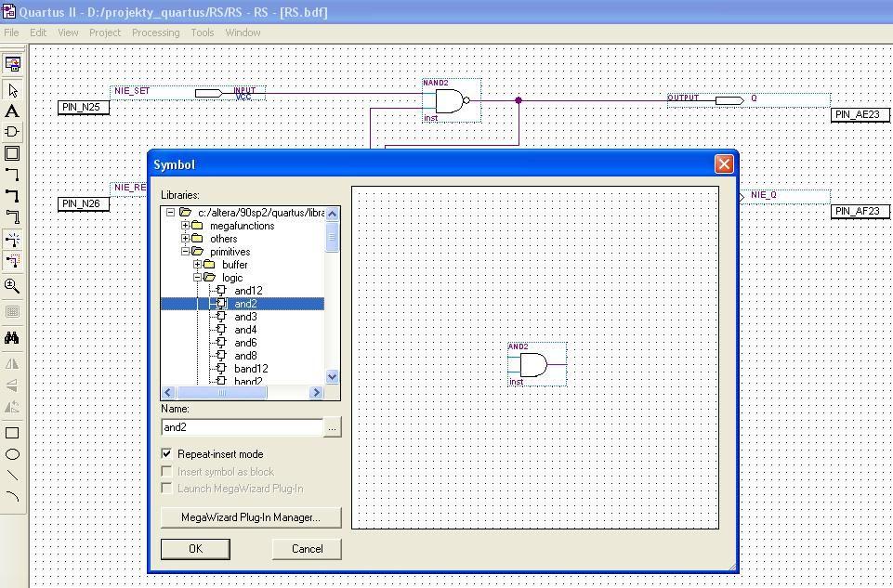
Task: Open the View menu
Action: [x=68, y=33]
